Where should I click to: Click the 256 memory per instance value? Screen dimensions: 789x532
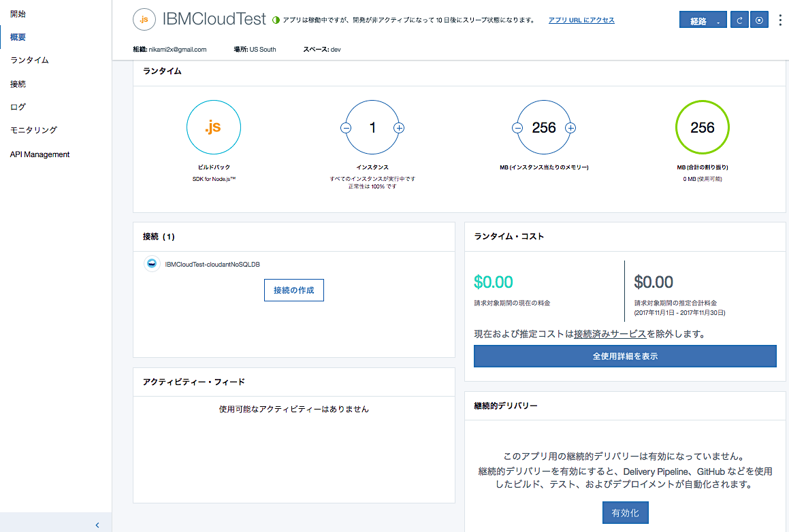544,128
